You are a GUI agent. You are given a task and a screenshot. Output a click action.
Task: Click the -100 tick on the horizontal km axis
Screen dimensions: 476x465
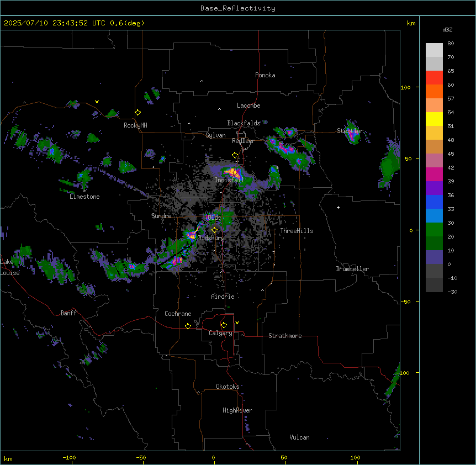[69, 457]
